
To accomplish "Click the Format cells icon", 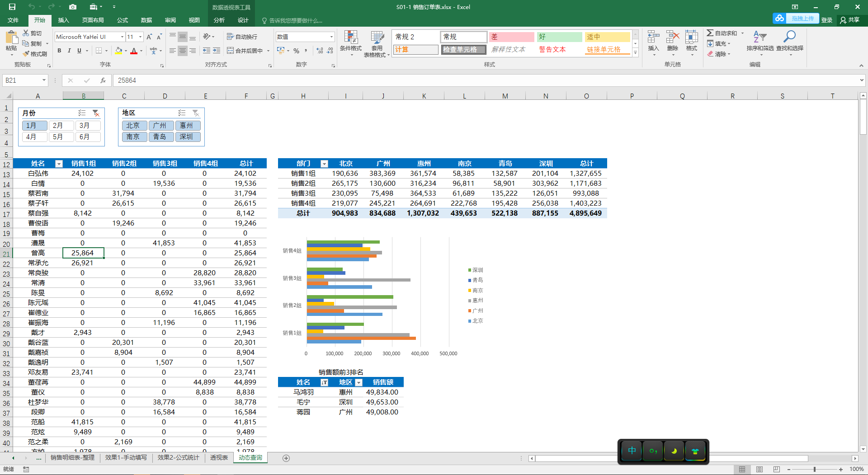I will [692, 37].
